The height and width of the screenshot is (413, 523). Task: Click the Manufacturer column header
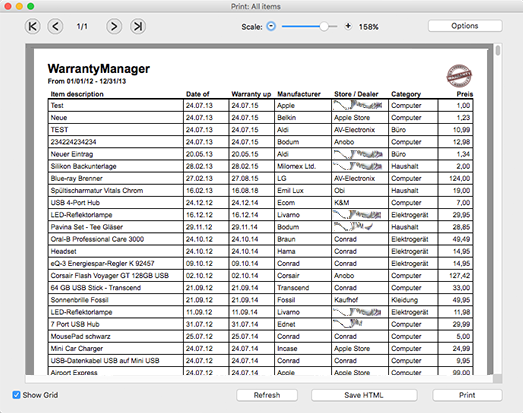299,94
